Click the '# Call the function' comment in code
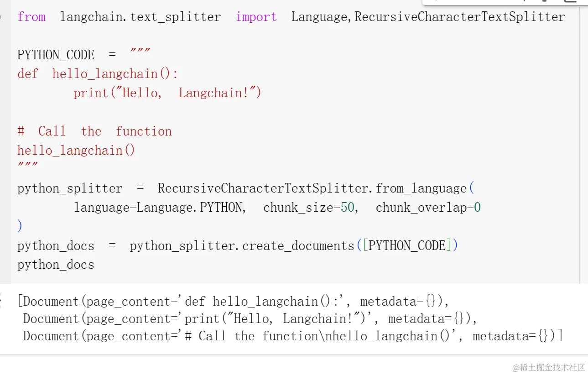The width and height of the screenshot is (588, 375). [94, 131]
